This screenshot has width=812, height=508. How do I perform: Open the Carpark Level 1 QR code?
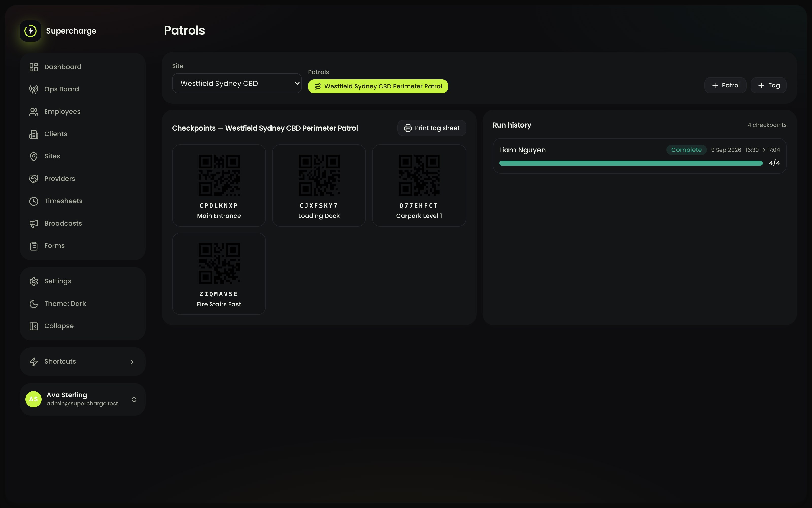point(419,175)
